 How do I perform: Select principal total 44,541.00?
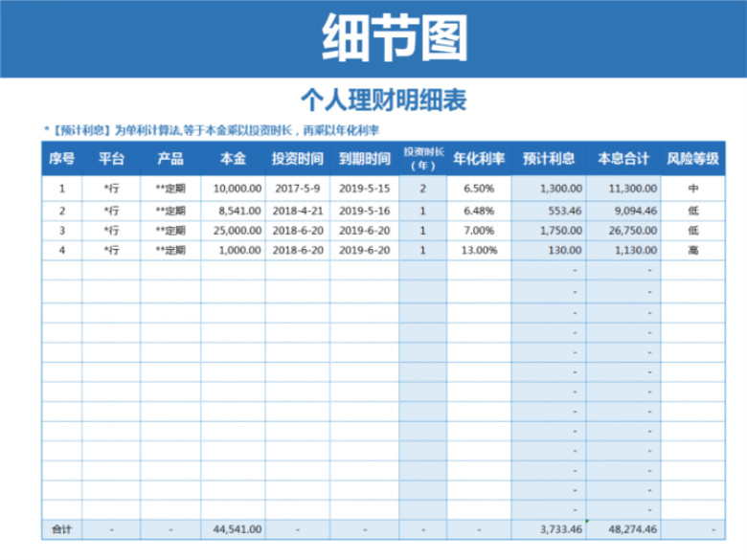point(233,529)
